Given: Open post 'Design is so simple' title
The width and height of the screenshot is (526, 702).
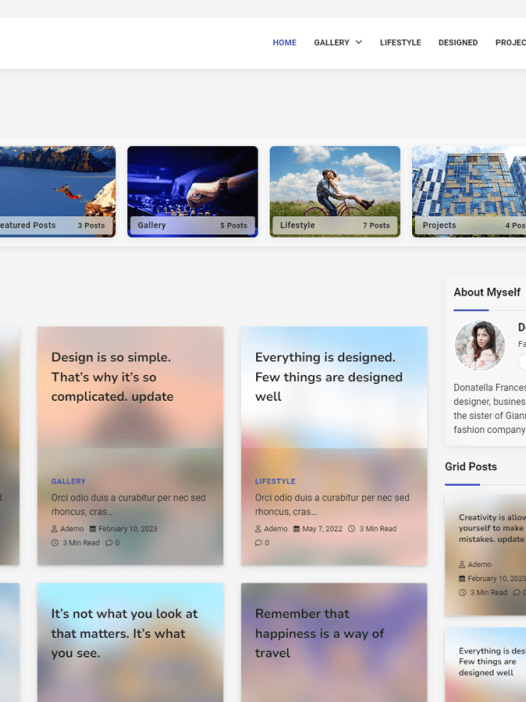Looking at the screenshot, I should (x=112, y=377).
